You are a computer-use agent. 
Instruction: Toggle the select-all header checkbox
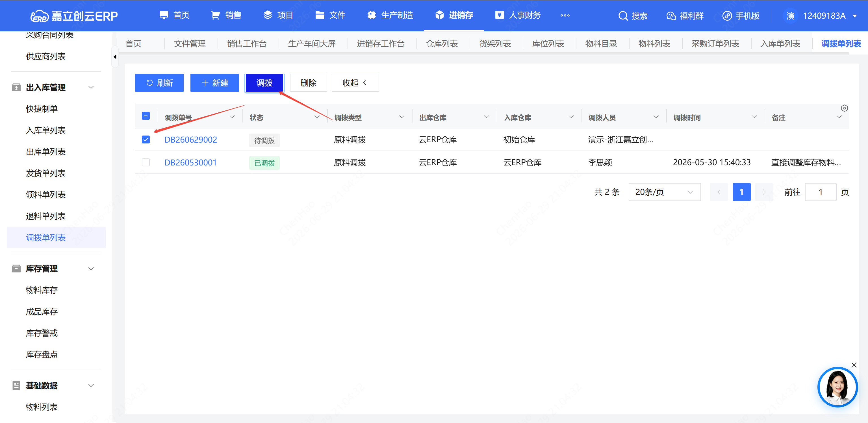(146, 116)
